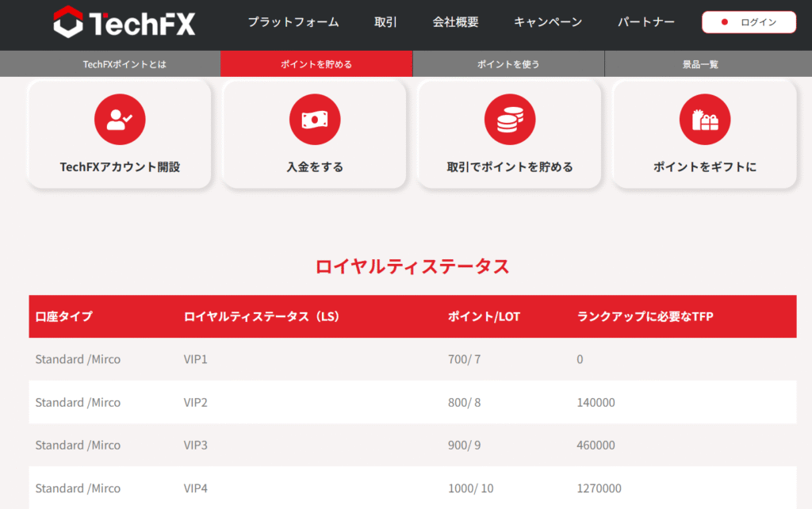Open the 景品一覧 tab

tap(700, 64)
